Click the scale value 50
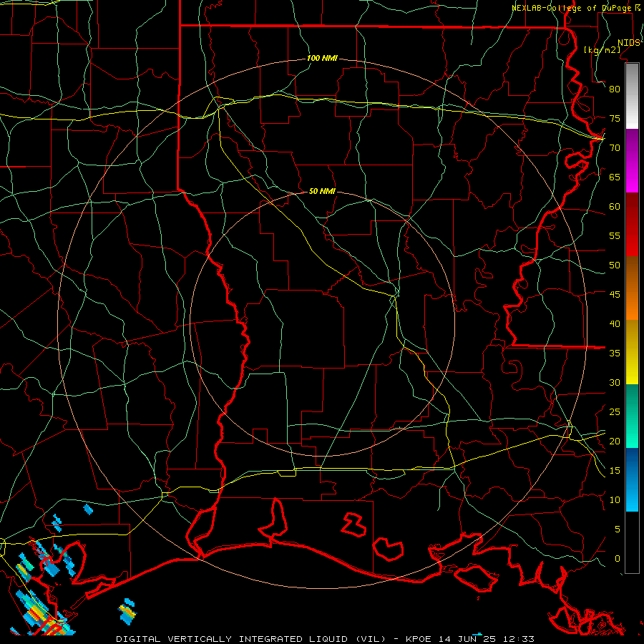This screenshot has width=644, height=644. pyautogui.click(x=615, y=265)
